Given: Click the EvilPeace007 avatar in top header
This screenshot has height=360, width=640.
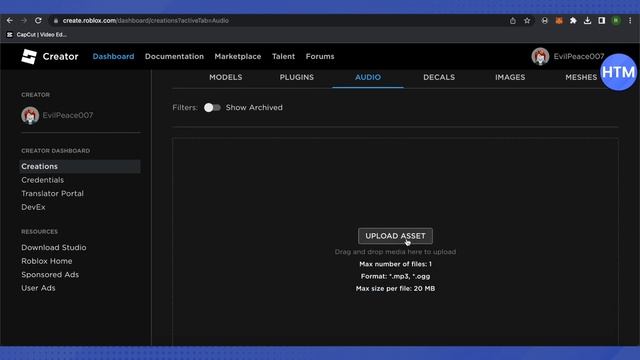Looking at the screenshot, I should (540, 56).
